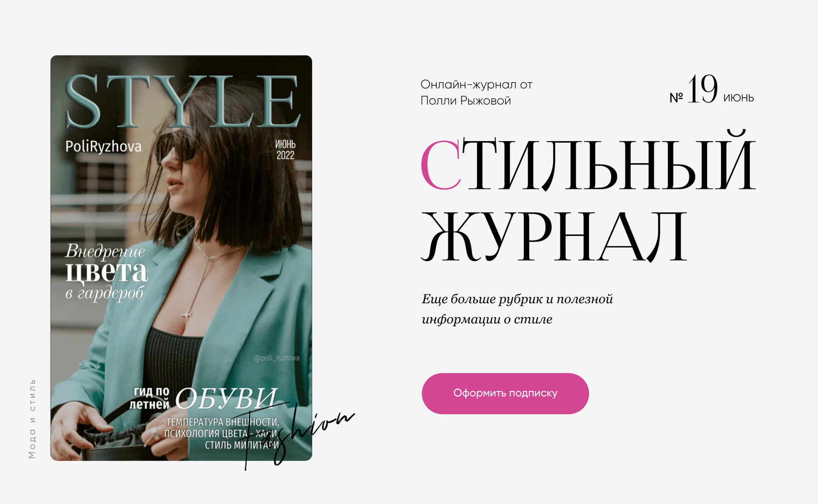Click the PoliRyzhova name on the cover

[103, 146]
